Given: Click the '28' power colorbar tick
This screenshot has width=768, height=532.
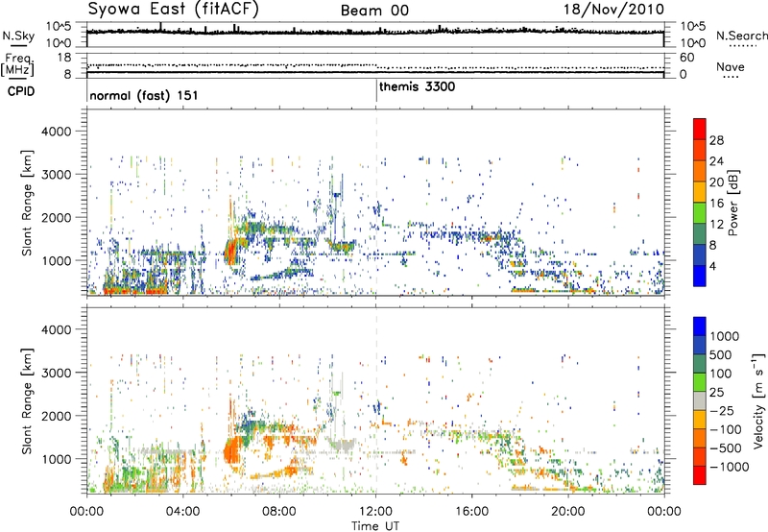Looking at the screenshot, I should point(716,140).
